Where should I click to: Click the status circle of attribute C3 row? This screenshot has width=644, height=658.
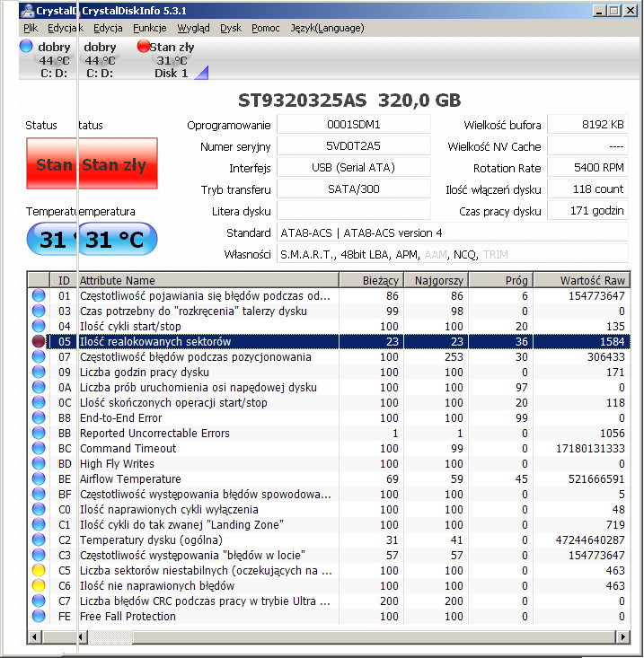(39, 555)
